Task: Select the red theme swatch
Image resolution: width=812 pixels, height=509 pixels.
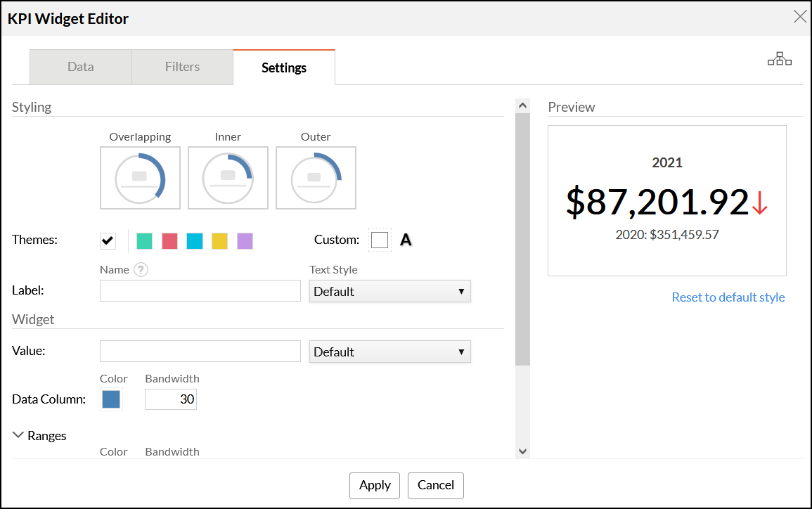Action: click(169, 241)
